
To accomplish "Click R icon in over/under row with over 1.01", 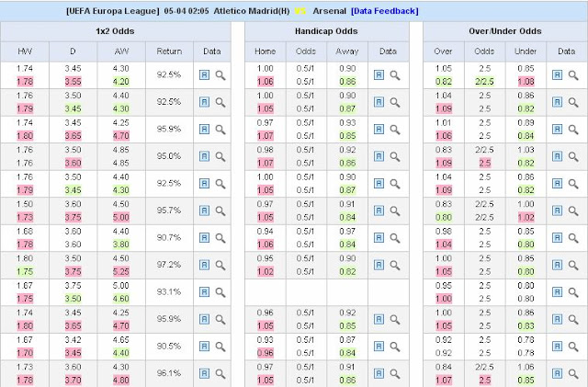I will pos(558,129).
